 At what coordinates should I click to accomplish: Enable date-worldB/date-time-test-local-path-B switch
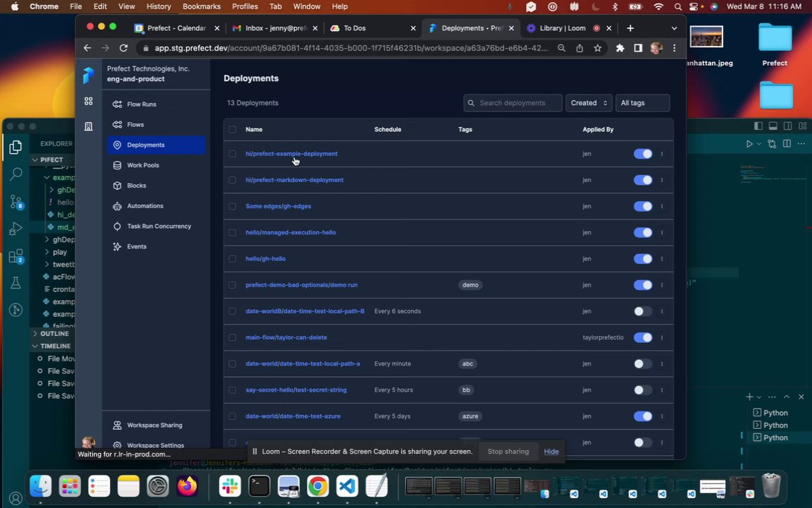[x=643, y=311]
